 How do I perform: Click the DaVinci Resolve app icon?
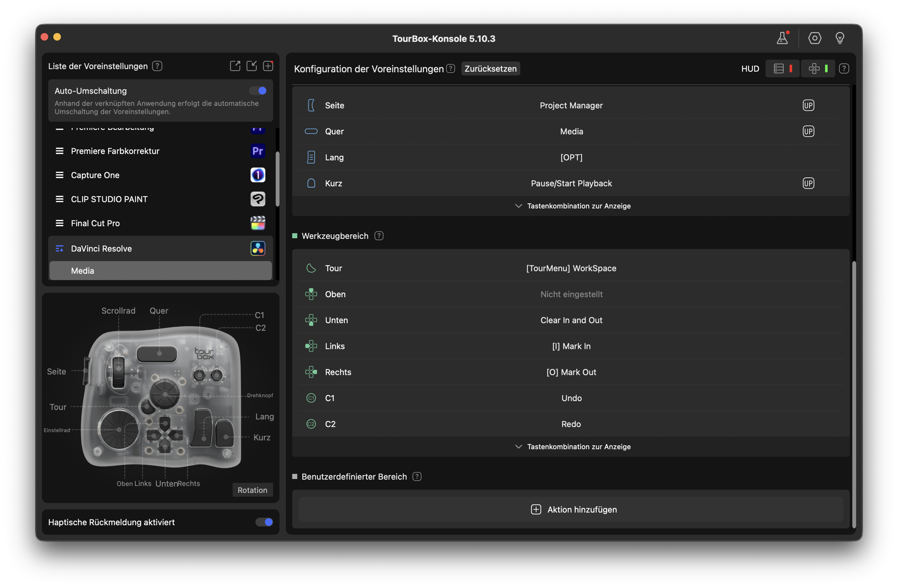(x=258, y=248)
